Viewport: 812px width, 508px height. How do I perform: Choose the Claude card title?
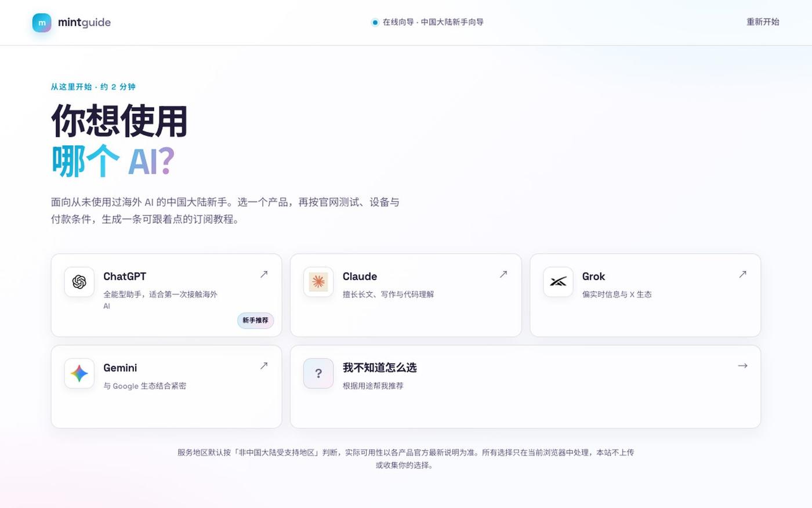pyautogui.click(x=360, y=276)
